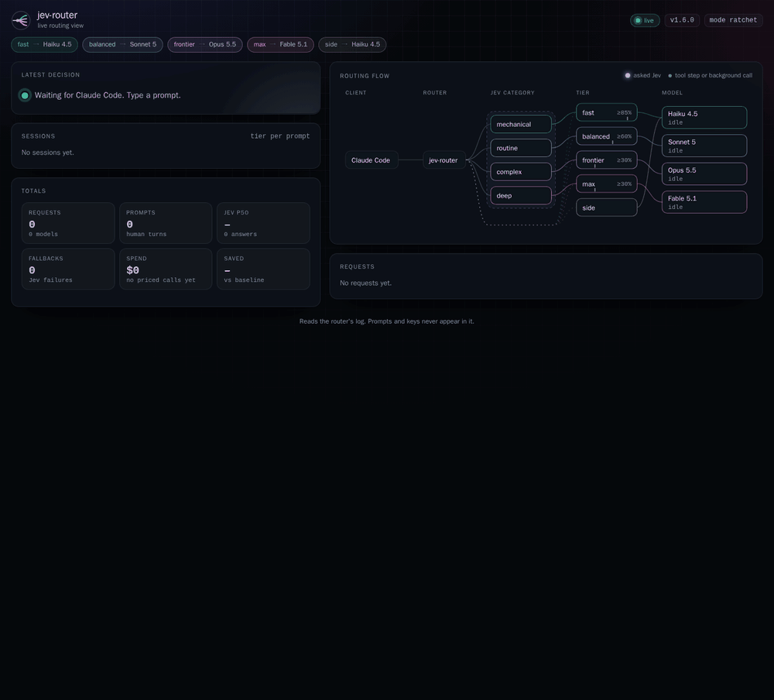Click the max tier node
This screenshot has height=700, width=774.
pyautogui.click(x=607, y=184)
